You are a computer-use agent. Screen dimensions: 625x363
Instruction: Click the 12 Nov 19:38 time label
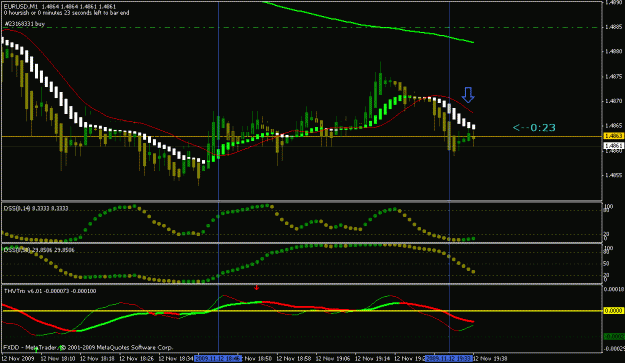click(490, 359)
